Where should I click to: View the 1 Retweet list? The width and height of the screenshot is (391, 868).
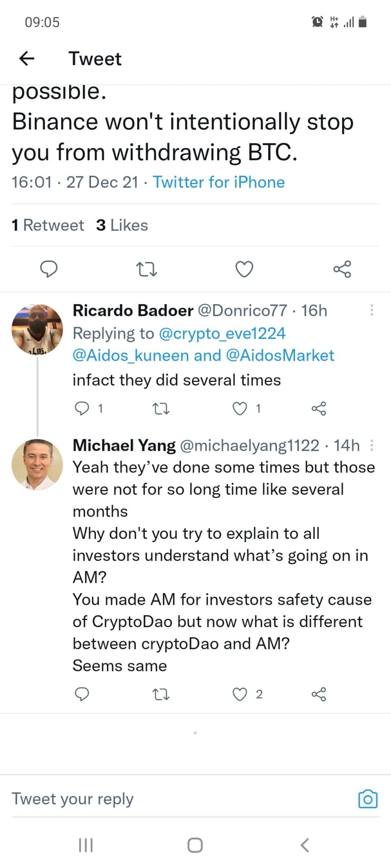tap(48, 225)
